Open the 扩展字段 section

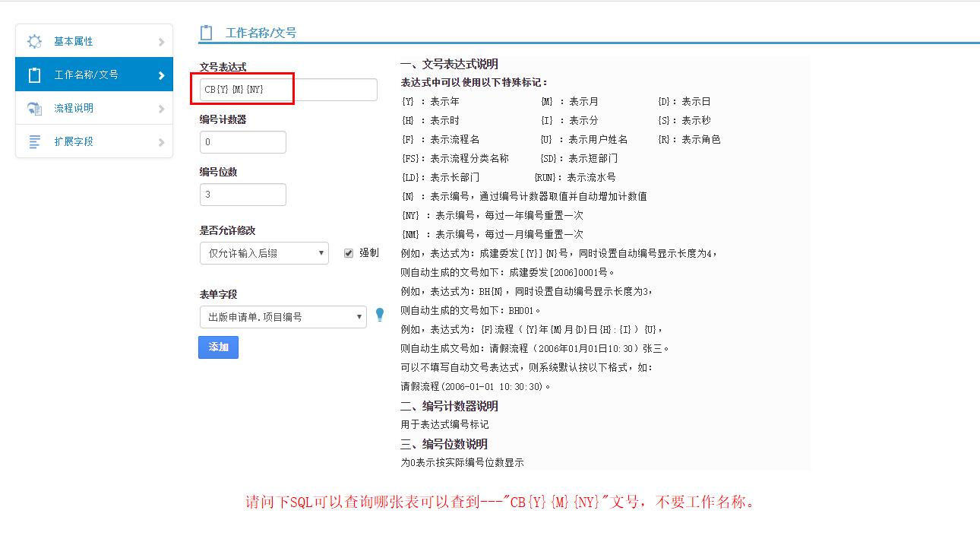pyautogui.click(x=94, y=141)
